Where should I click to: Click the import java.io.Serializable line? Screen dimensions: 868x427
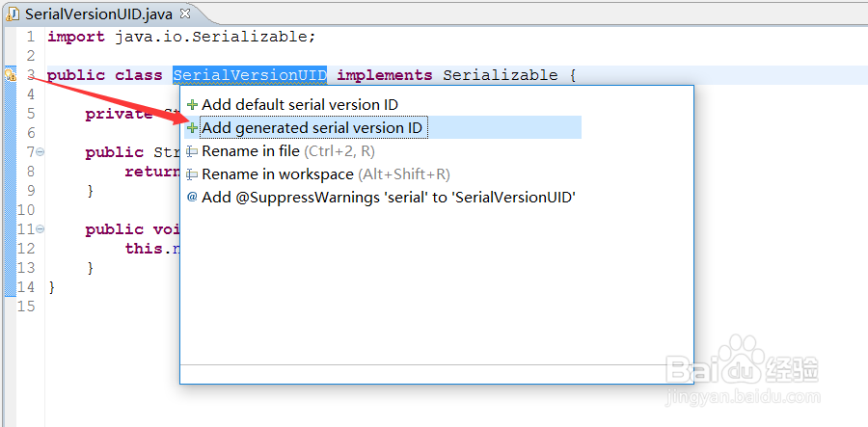(x=181, y=37)
